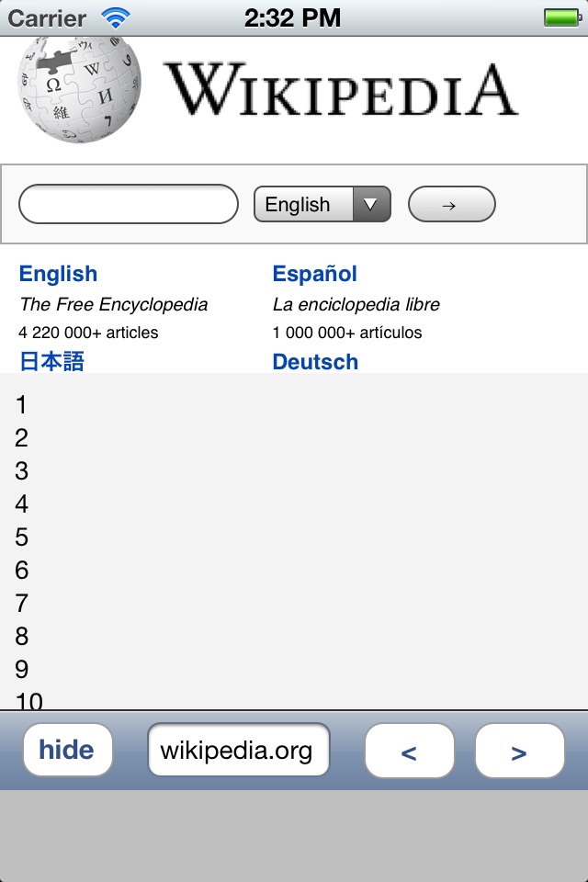Viewport: 588px width, 882px height.
Task: Open the Deutsch Wikipedia link
Action: click(315, 362)
